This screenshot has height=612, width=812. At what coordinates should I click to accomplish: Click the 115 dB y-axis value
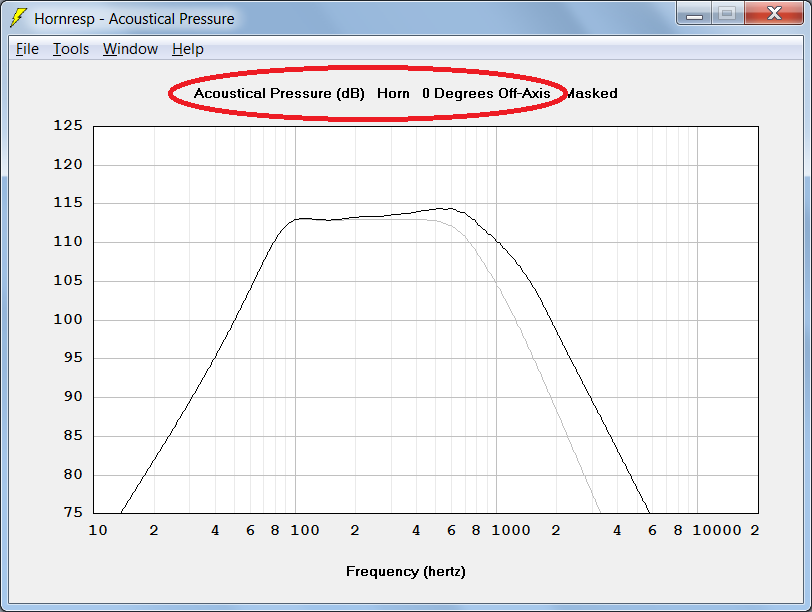[x=68, y=202]
